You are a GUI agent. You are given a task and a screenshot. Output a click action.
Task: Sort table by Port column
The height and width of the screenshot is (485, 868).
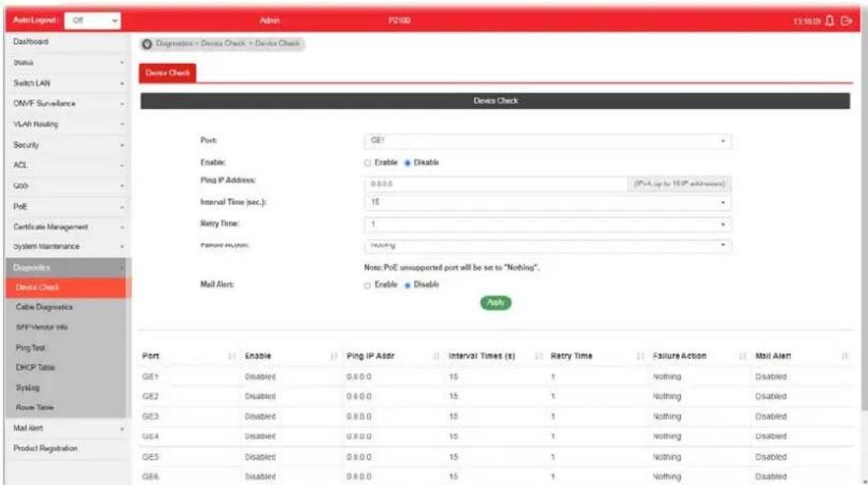pyautogui.click(x=232, y=356)
